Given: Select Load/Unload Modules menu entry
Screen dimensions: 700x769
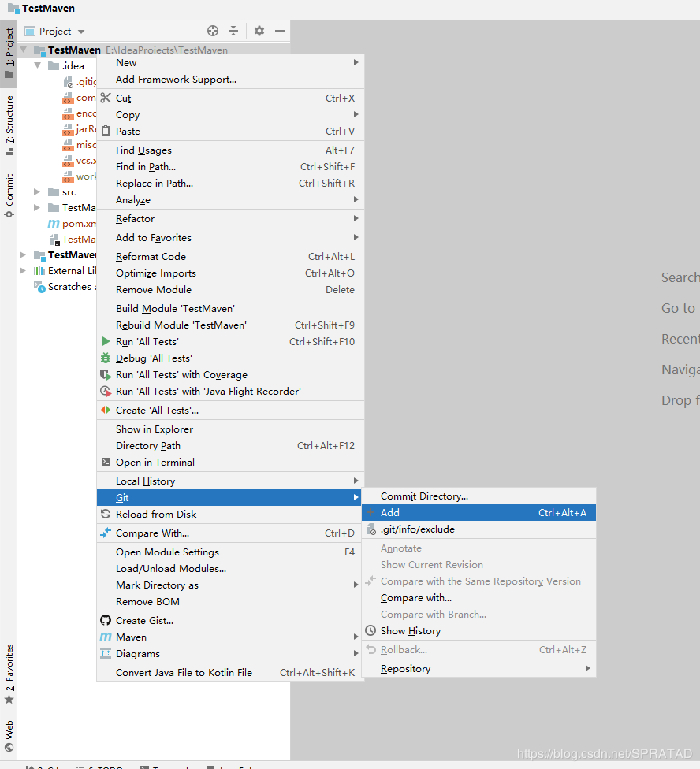Looking at the screenshot, I should [x=230, y=568].
